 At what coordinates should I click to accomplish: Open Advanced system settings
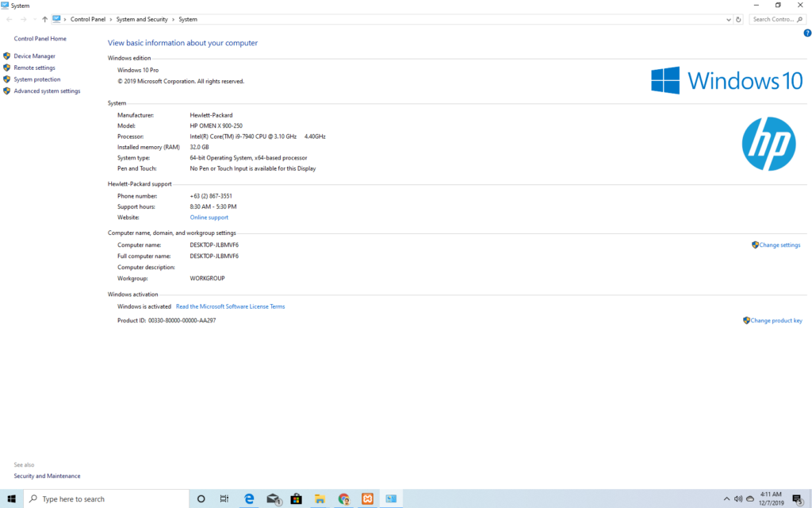coord(47,91)
